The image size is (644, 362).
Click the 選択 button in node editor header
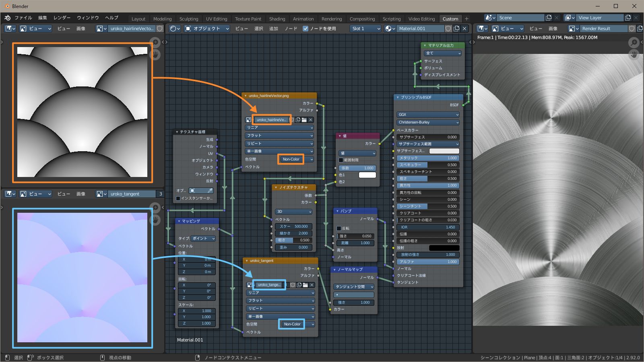pos(258,29)
